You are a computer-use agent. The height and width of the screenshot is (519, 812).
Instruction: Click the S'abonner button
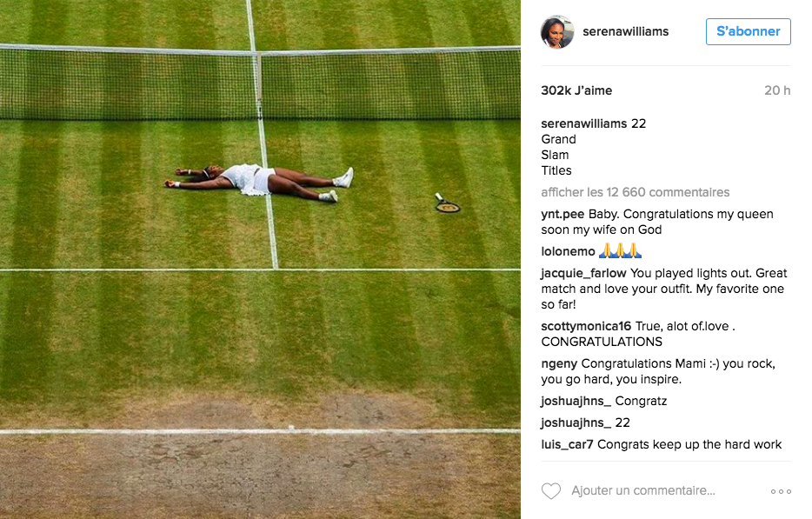pos(749,31)
